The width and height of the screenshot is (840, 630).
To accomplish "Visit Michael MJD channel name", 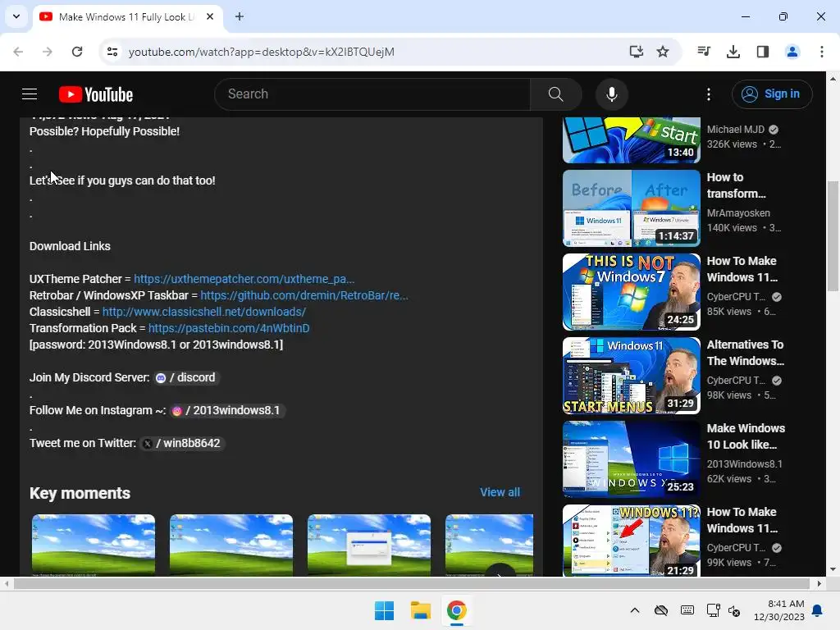I will [736, 130].
